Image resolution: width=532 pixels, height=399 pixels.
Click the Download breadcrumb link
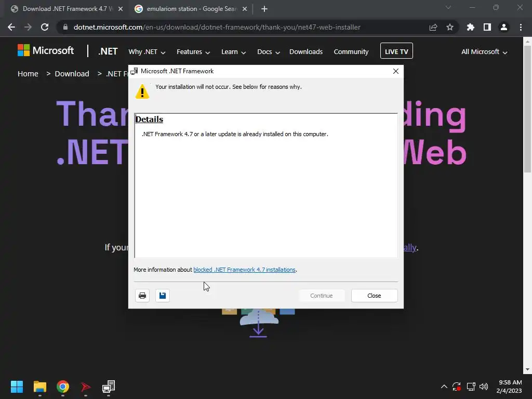click(72, 74)
